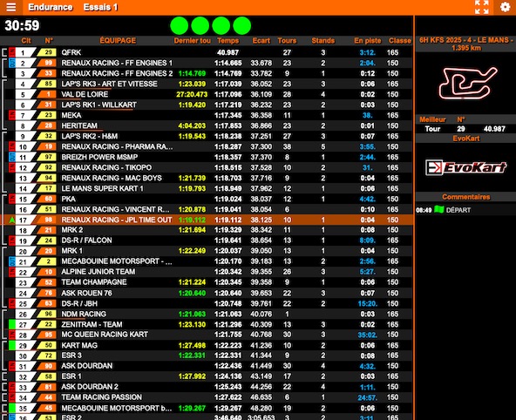Click kart number 45 badge
The image size is (516, 420).
pos(47,408)
